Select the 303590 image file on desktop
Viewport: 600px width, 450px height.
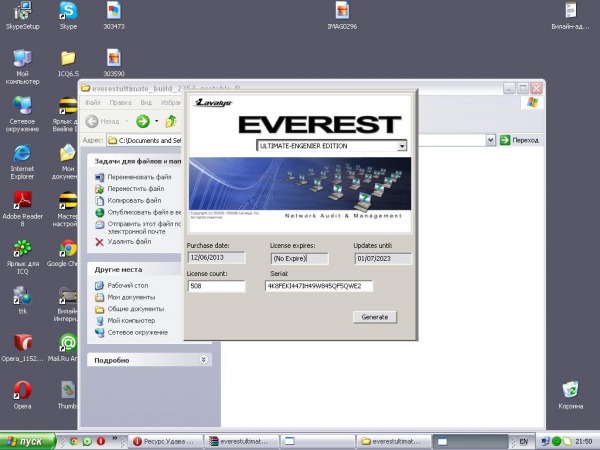coord(114,63)
